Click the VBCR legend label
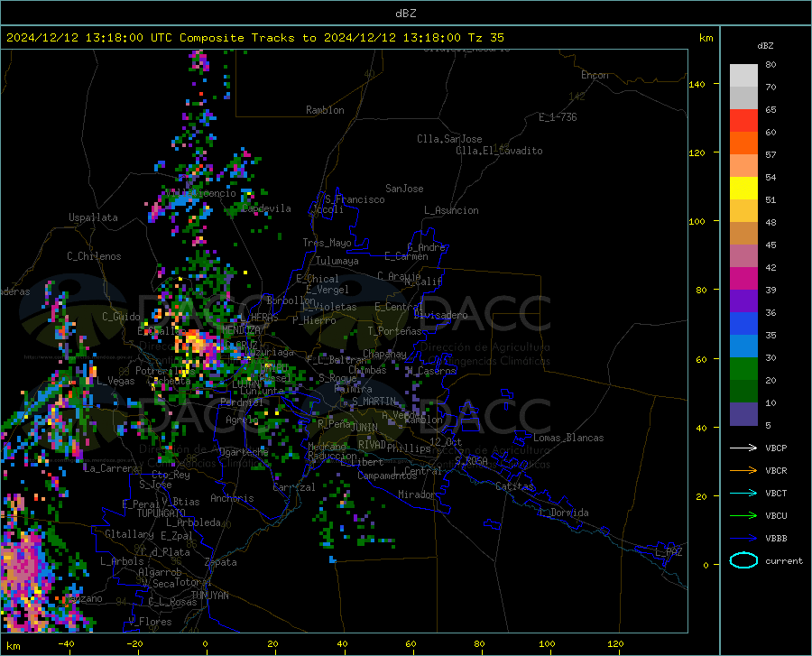Screen dimensions: 812x656 click(776, 471)
